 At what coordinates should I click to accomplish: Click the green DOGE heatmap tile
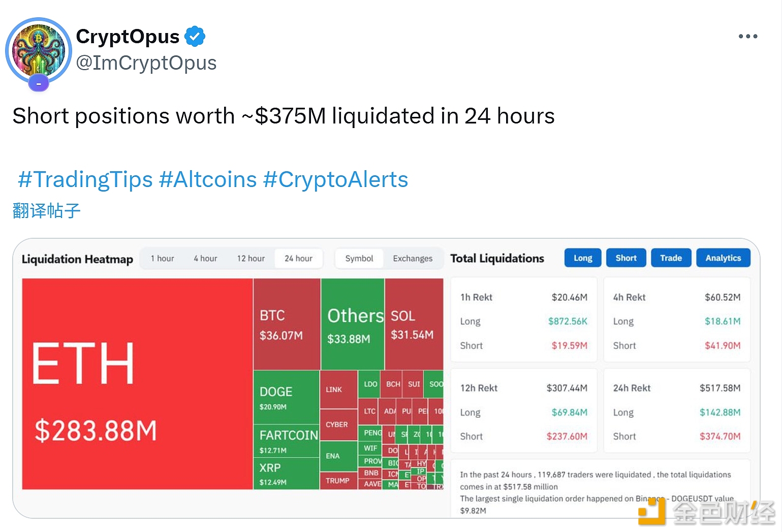coord(286,397)
